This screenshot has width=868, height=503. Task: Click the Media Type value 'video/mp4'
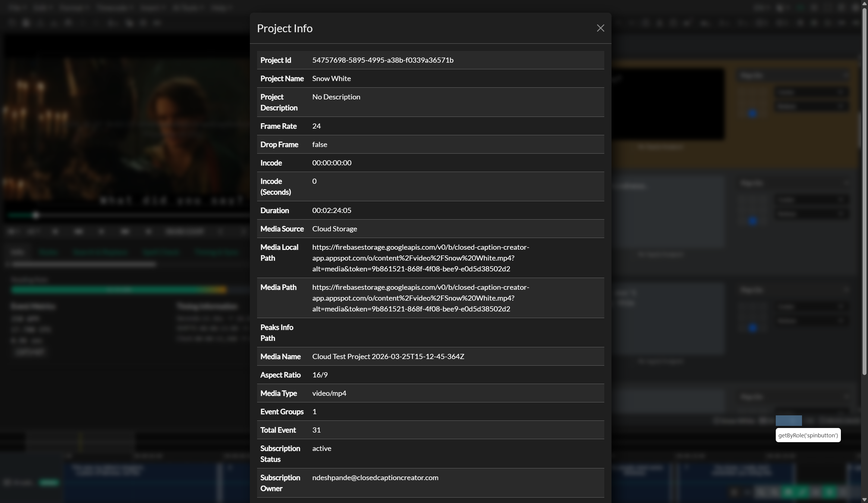pos(329,393)
